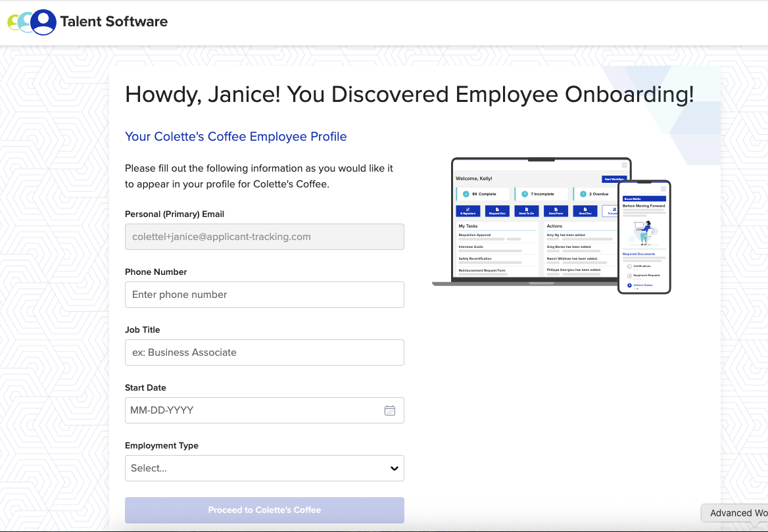
Task: Click the Employment Type label
Action: click(162, 445)
